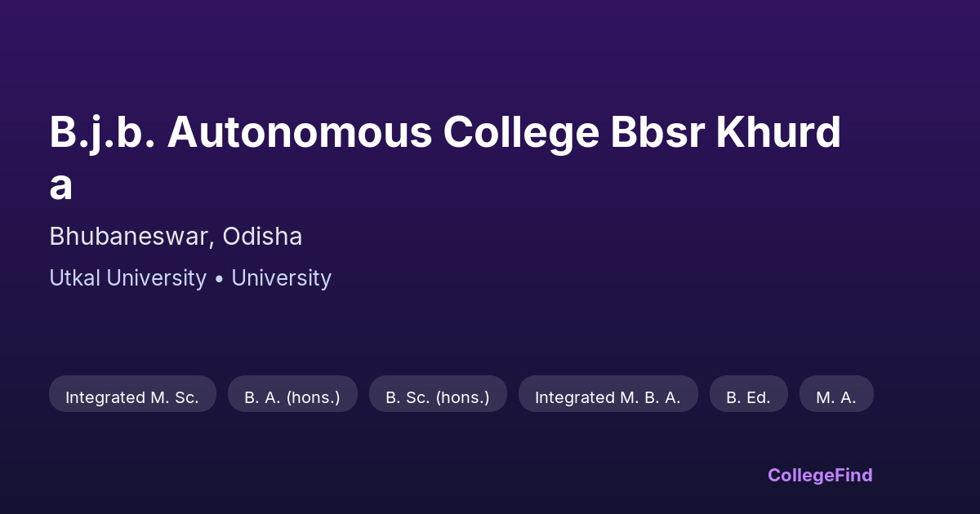
Task: Click the wrapped letter 'a' below title
Action: [x=60, y=186]
